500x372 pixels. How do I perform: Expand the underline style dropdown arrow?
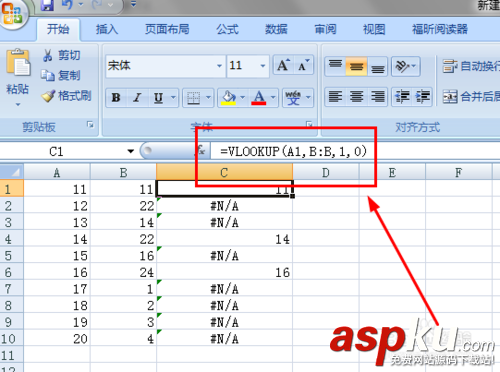tap(173, 98)
